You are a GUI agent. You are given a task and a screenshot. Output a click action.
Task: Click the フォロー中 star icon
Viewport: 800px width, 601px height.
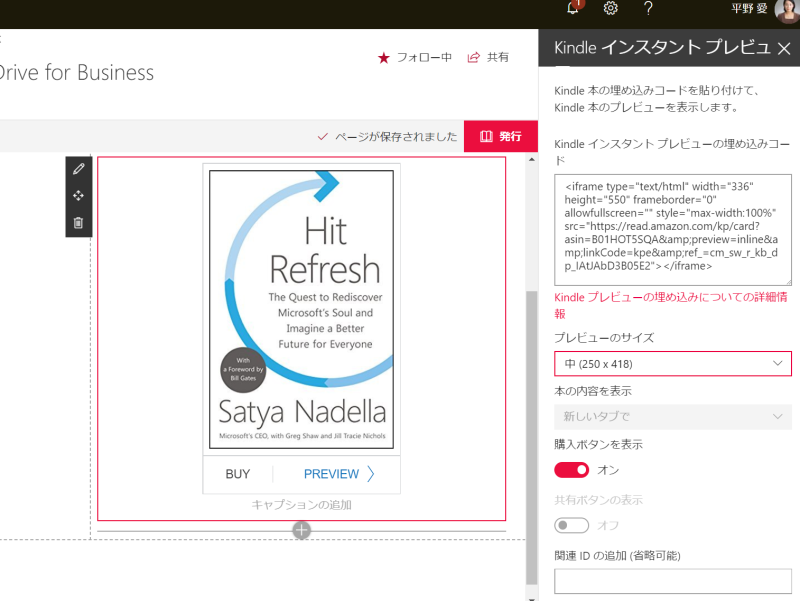click(x=384, y=58)
